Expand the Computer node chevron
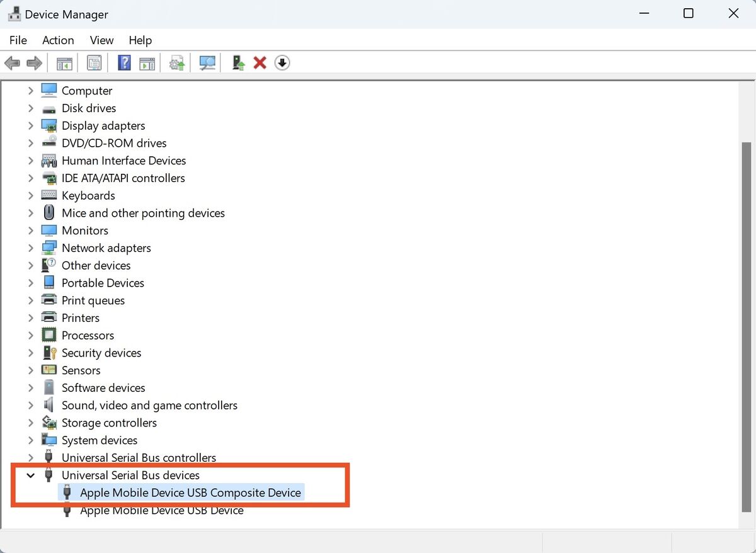The image size is (756, 553). point(30,91)
